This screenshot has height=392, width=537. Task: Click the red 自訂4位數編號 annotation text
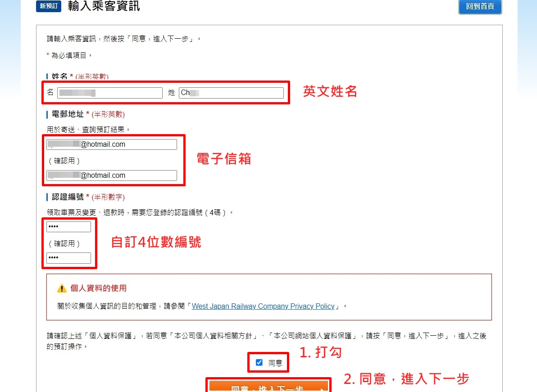pos(156,242)
